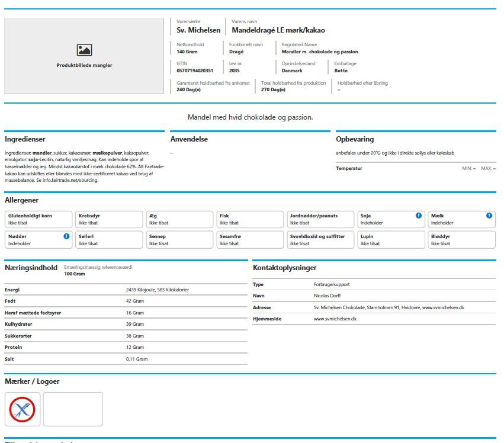This screenshot has height=443, width=504.
Task: Click the Protein value 12 Gram
Action: coord(135,347)
